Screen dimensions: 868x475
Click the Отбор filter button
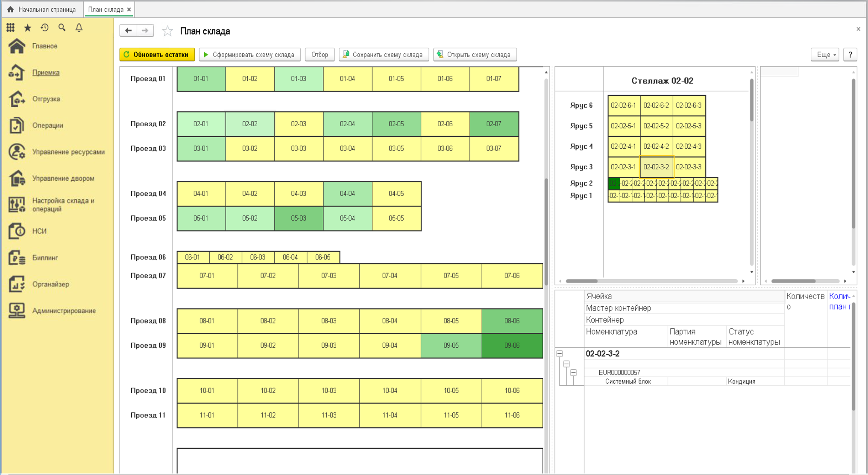pyautogui.click(x=320, y=55)
